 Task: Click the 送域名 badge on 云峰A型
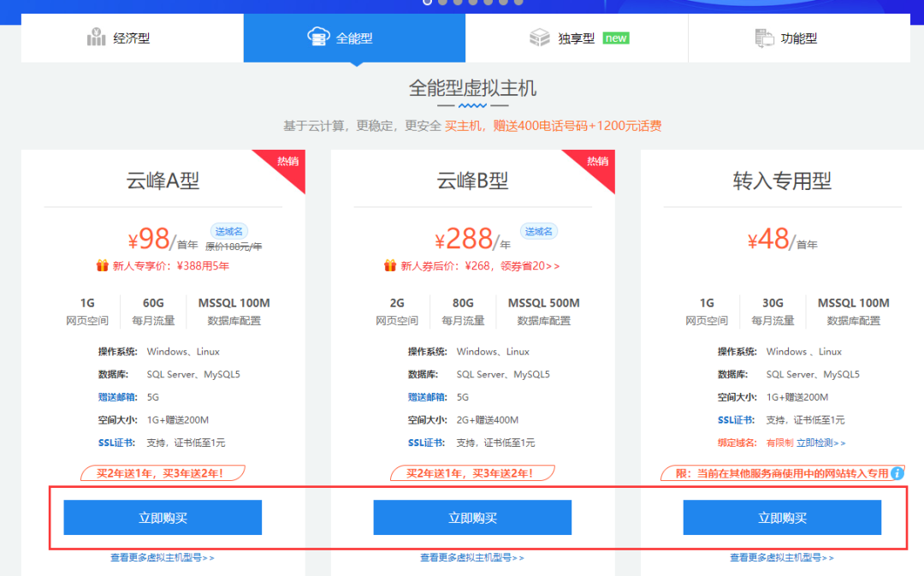coord(228,231)
